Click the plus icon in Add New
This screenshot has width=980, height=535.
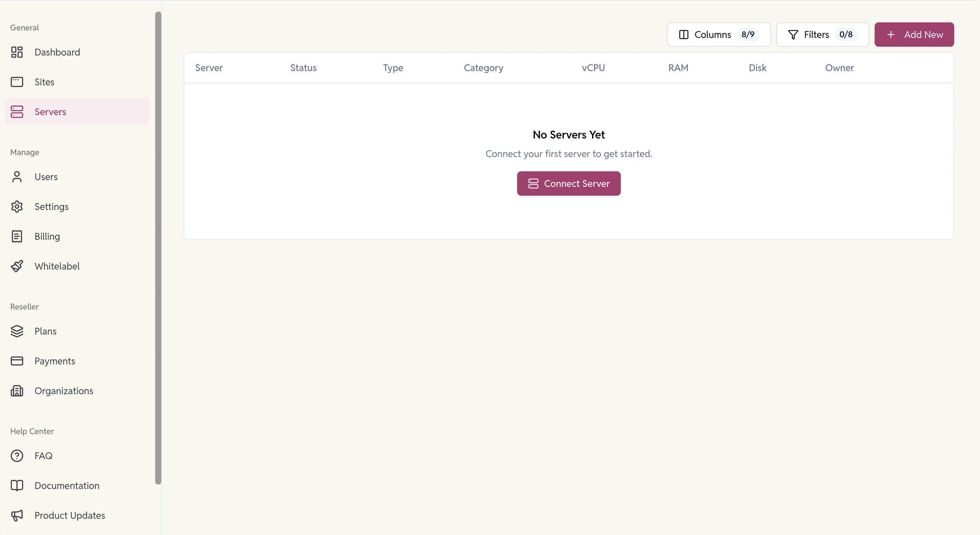pyautogui.click(x=891, y=35)
